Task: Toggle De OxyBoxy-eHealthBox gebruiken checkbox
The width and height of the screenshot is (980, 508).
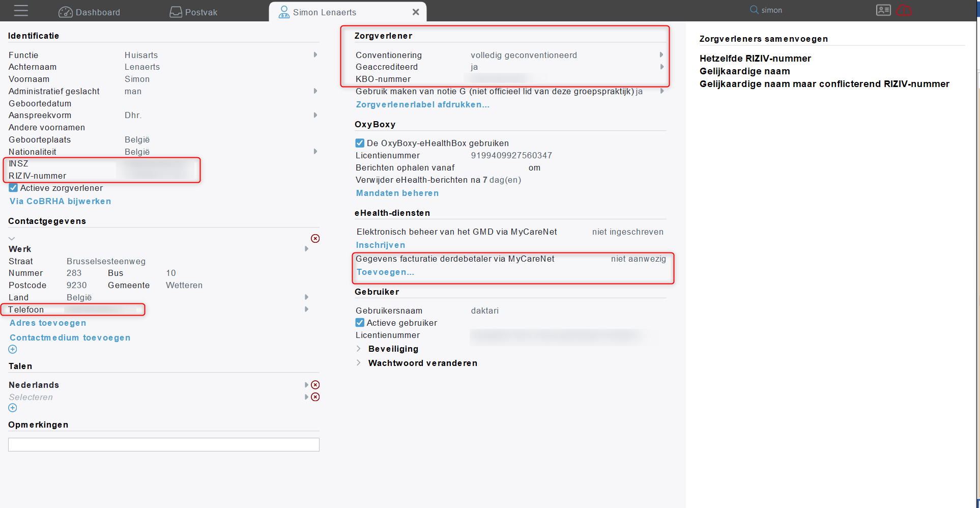Action: 360,143
